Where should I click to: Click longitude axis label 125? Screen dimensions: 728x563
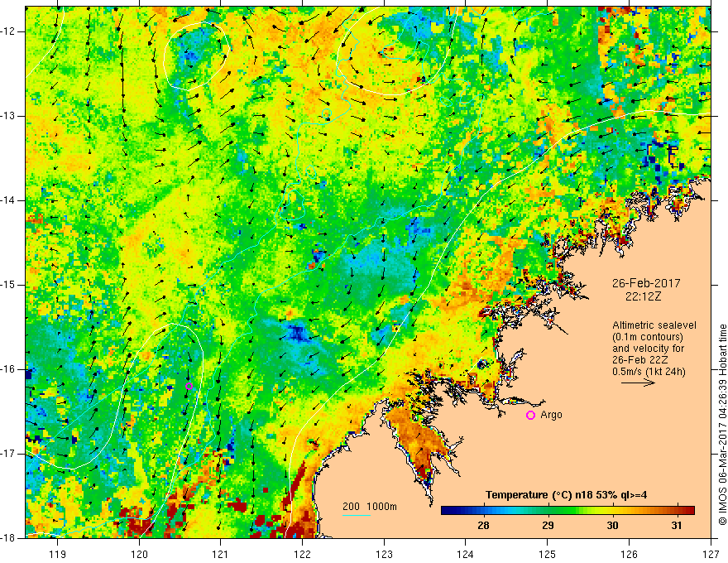click(548, 554)
